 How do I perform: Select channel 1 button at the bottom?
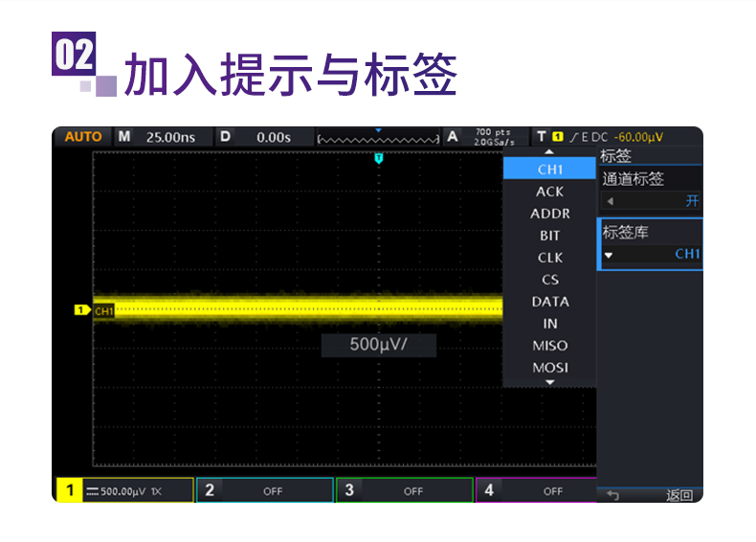[125, 490]
